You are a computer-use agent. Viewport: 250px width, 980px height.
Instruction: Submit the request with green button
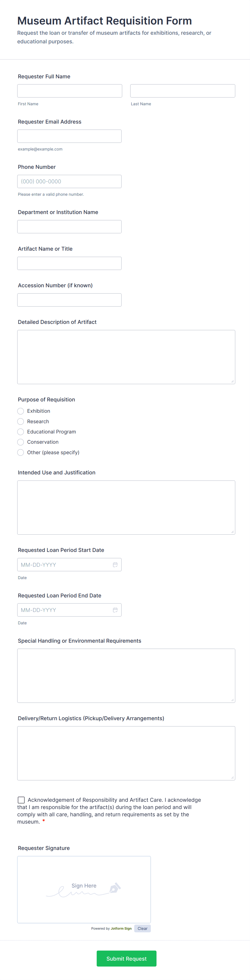[127, 958]
